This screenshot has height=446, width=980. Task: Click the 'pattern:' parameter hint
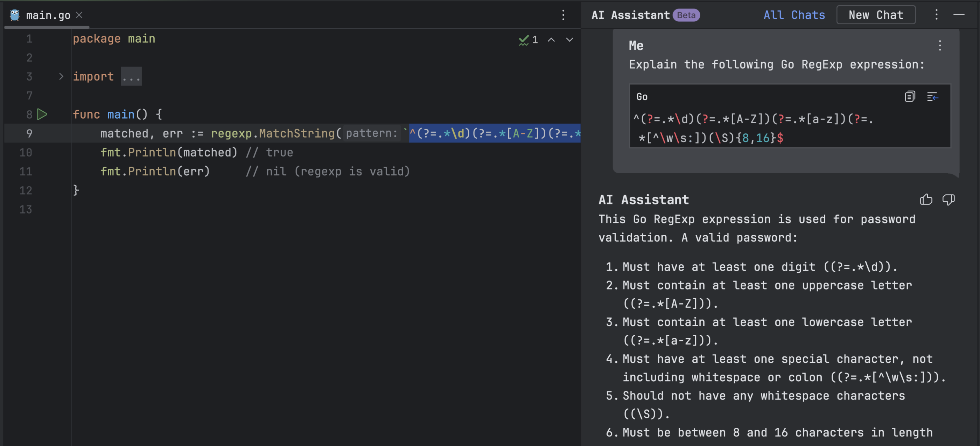pyautogui.click(x=372, y=133)
